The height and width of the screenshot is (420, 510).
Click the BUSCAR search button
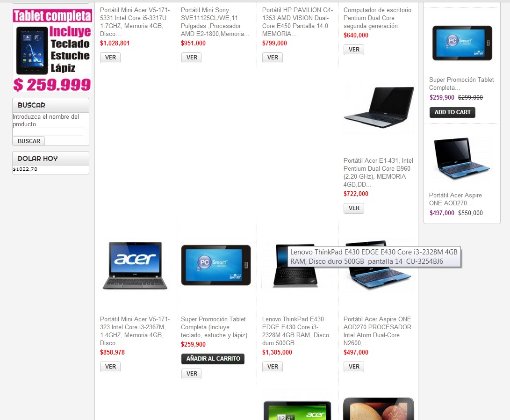click(29, 141)
